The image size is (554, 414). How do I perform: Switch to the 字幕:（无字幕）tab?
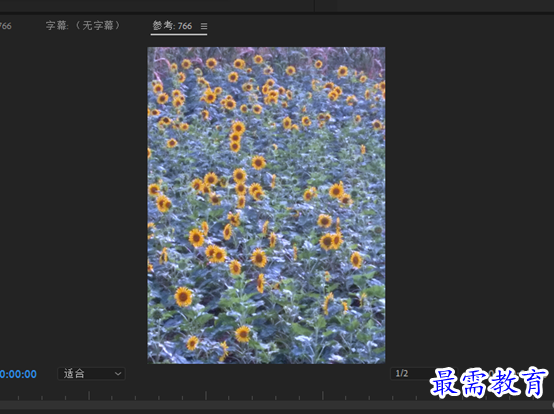(83, 25)
